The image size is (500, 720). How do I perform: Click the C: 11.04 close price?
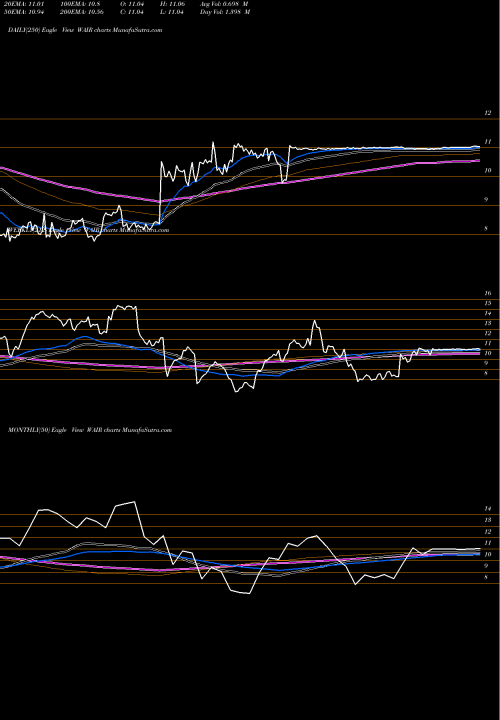[x=133, y=12]
